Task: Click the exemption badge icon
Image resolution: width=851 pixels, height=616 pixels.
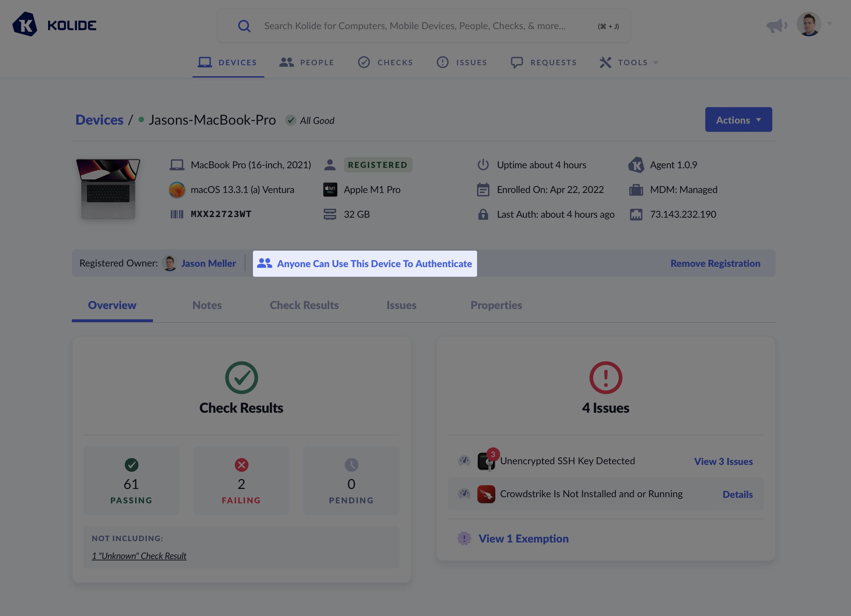Action: click(x=464, y=538)
